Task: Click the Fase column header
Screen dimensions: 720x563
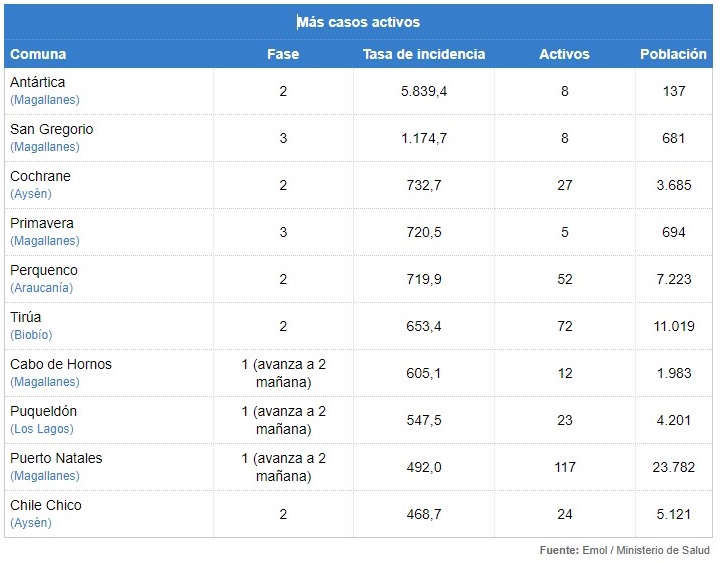Action: coord(283,54)
